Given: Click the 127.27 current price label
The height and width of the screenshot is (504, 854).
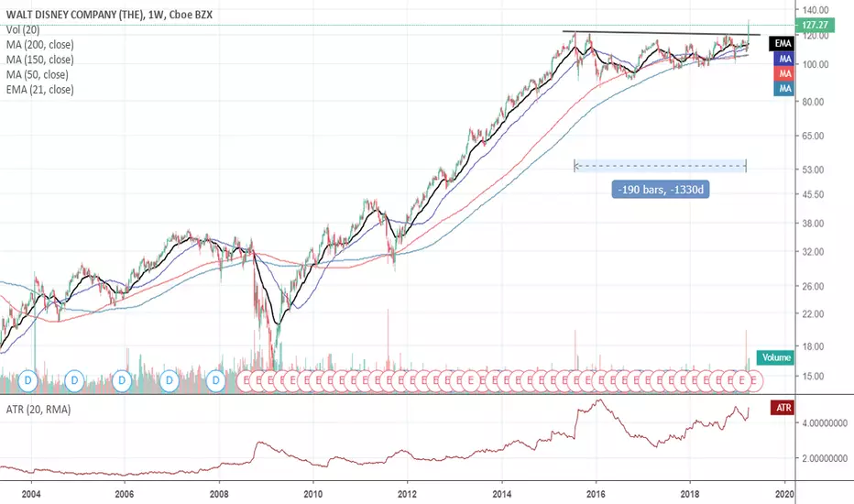Looking at the screenshot, I should click(x=815, y=25).
